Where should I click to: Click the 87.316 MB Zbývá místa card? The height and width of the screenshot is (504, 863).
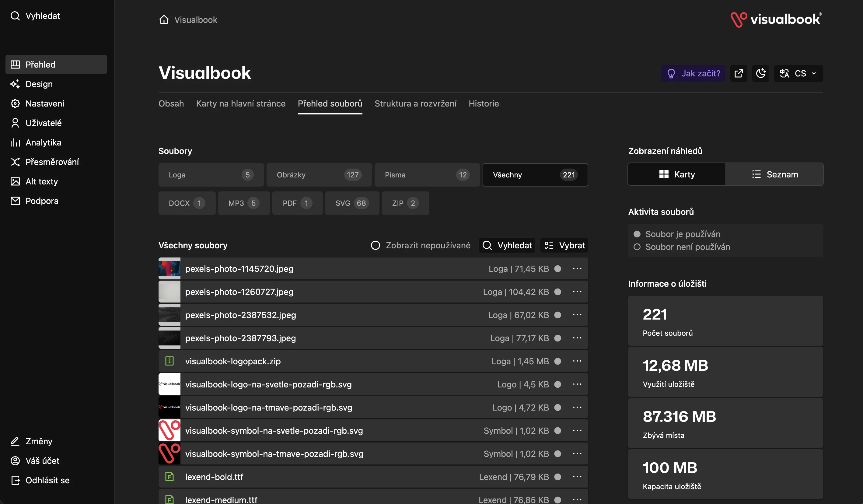click(x=725, y=423)
